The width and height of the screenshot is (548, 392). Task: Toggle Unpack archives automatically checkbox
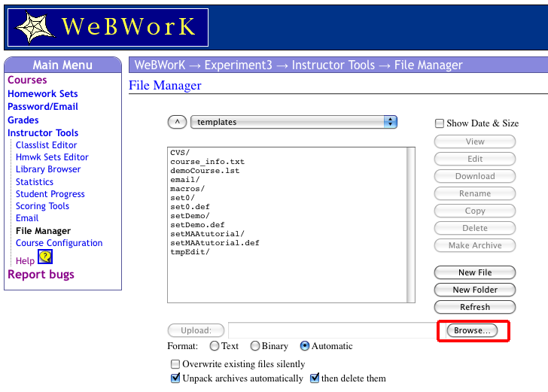175,378
